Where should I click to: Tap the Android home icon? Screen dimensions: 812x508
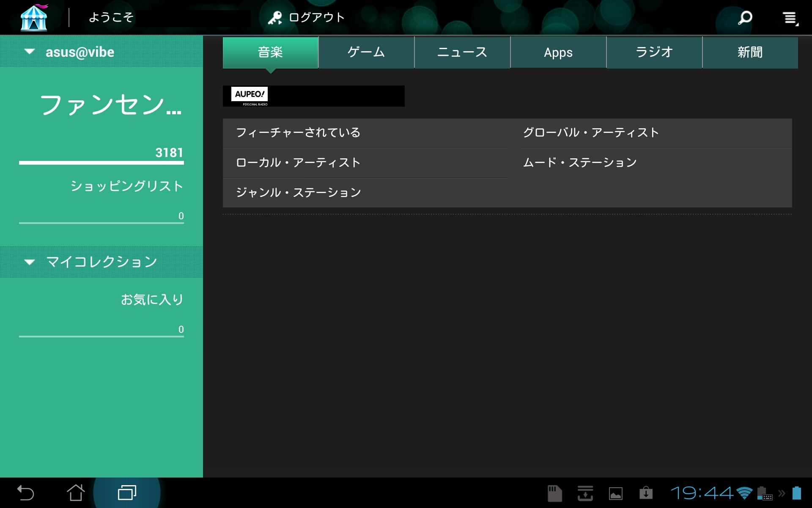[76, 493]
